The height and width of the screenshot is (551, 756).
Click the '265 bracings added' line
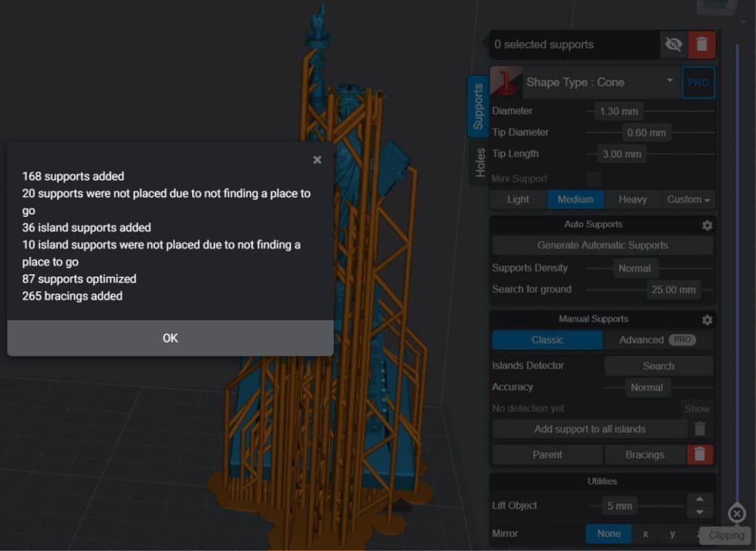click(x=72, y=295)
